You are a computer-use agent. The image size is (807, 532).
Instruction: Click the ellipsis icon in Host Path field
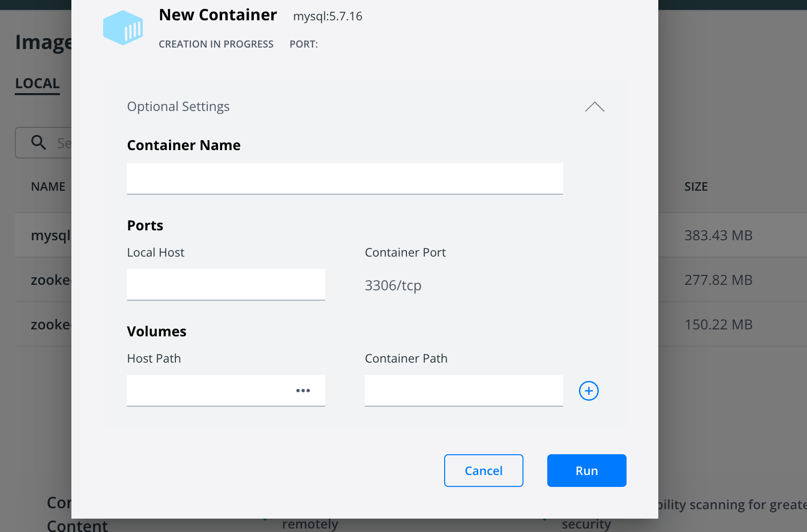[303, 390]
